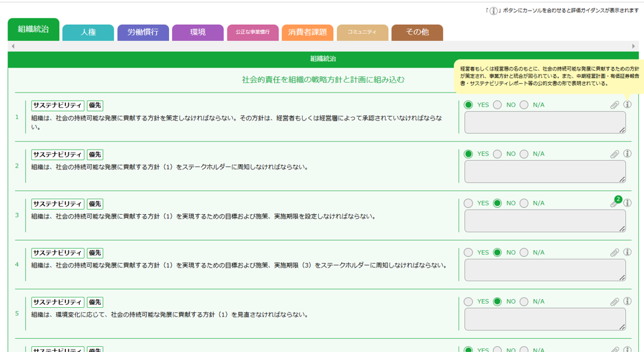Select N/A for question 3
Image resolution: width=644 pixels, height=352 pixels.
(524, 204)
